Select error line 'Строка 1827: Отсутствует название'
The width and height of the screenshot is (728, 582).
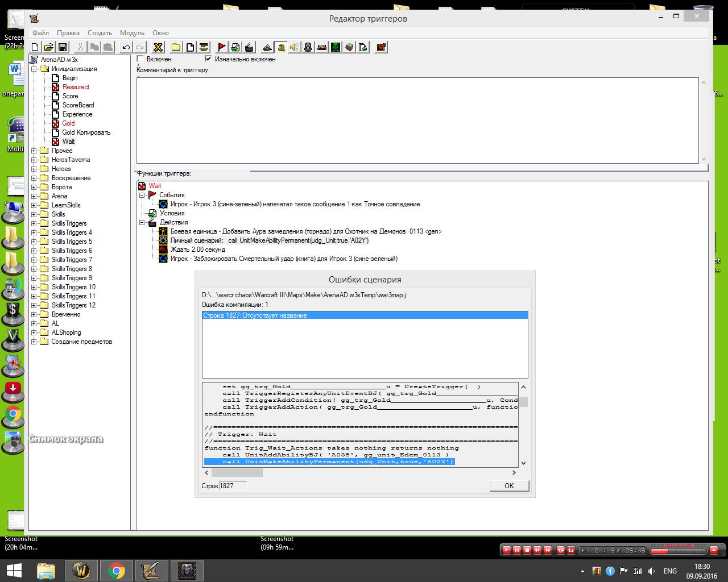(x=365, y=315)
